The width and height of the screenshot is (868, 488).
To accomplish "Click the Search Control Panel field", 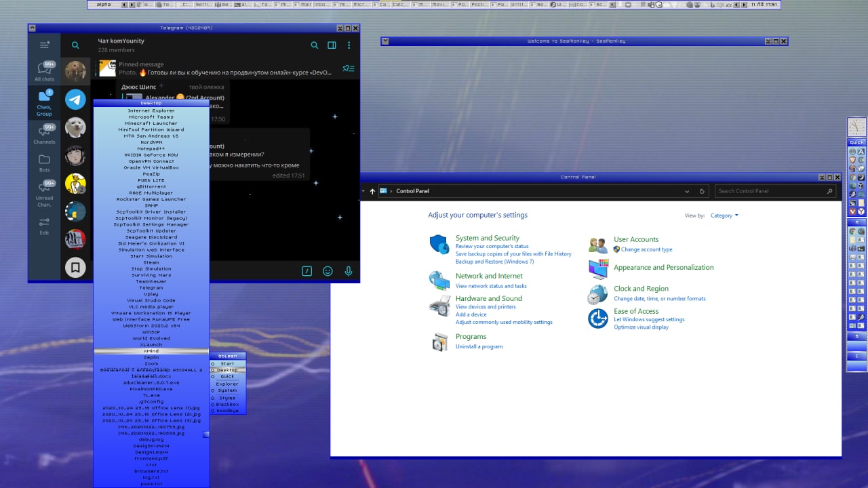I will [x=776, y=191].
